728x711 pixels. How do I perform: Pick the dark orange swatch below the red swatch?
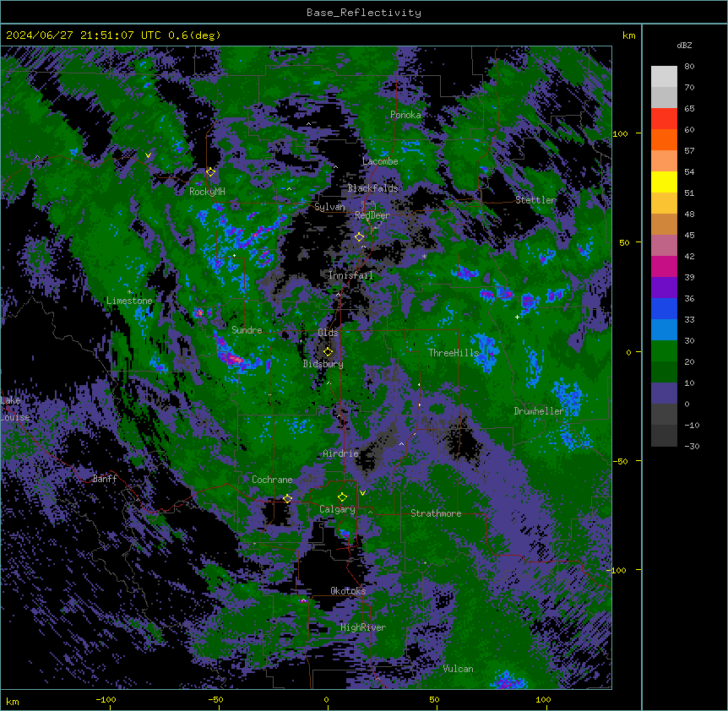coord(664,139)
